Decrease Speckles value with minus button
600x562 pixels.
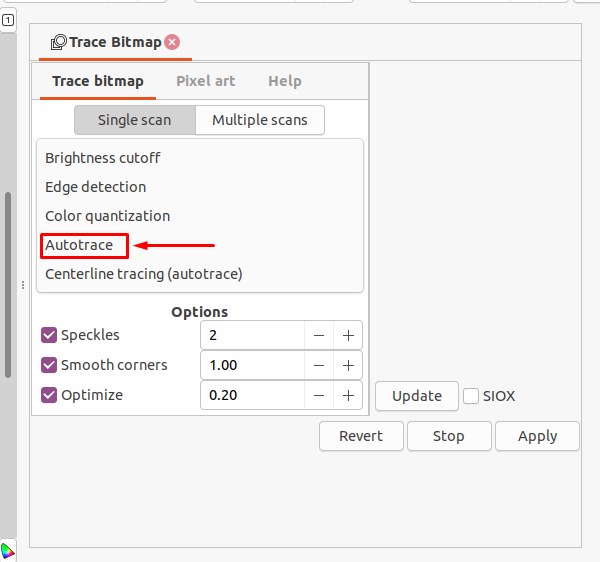319,336
